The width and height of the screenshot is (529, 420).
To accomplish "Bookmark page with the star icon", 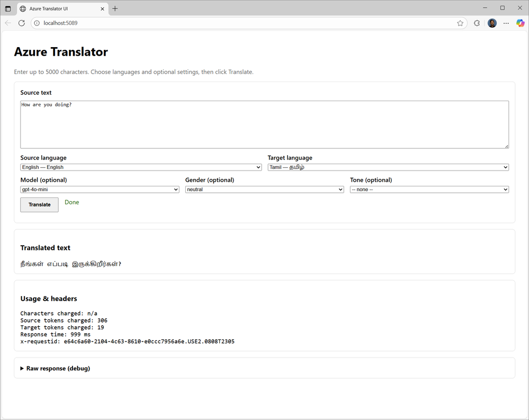I will tap(460, 23).
